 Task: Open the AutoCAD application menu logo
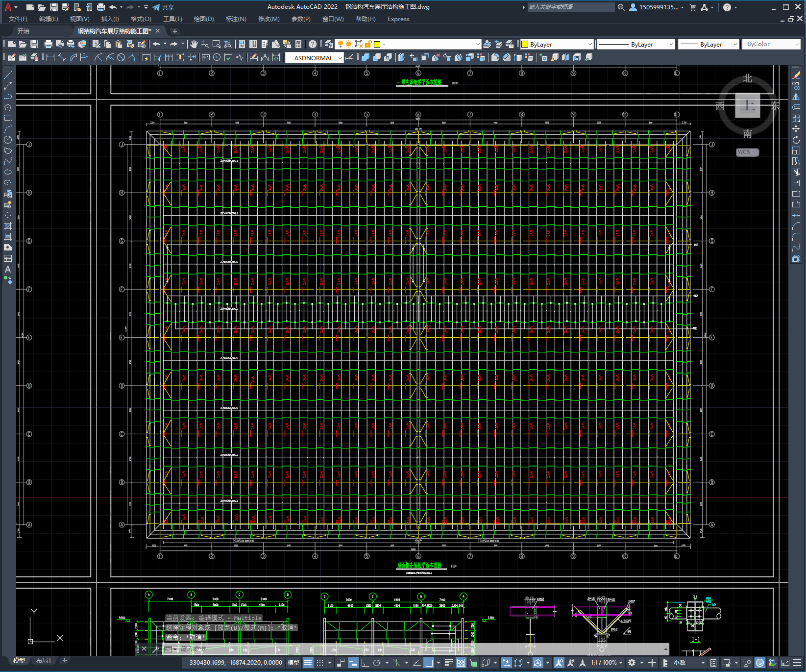(8, 7)
